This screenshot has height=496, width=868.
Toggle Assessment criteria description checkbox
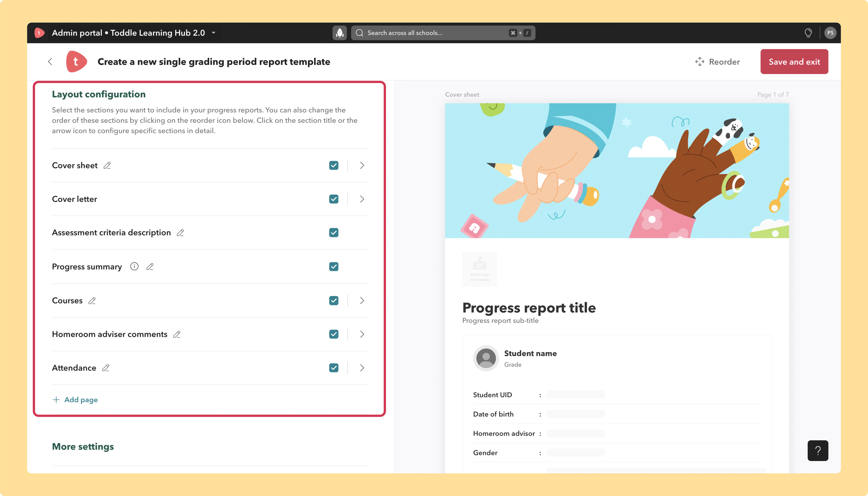[334, 233]
